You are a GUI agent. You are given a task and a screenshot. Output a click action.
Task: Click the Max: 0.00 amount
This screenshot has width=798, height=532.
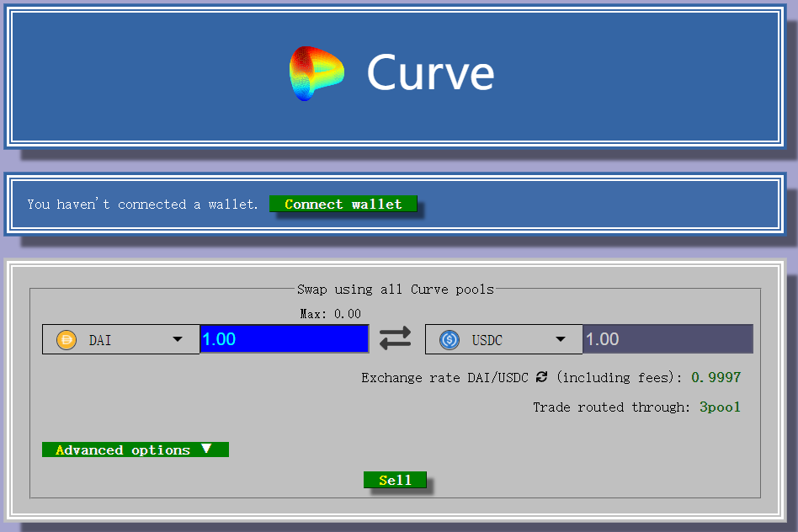(331, 314)
